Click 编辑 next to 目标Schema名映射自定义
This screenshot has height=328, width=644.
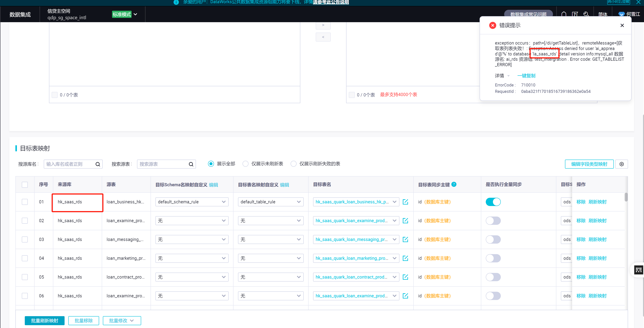click(213, 185)
